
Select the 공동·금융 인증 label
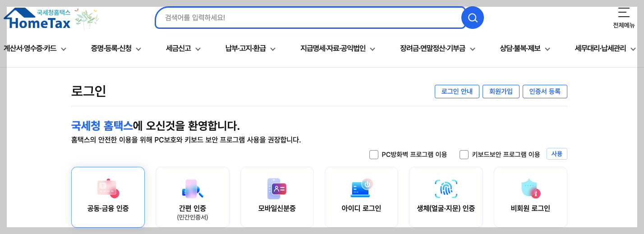[x=108, y=208]
